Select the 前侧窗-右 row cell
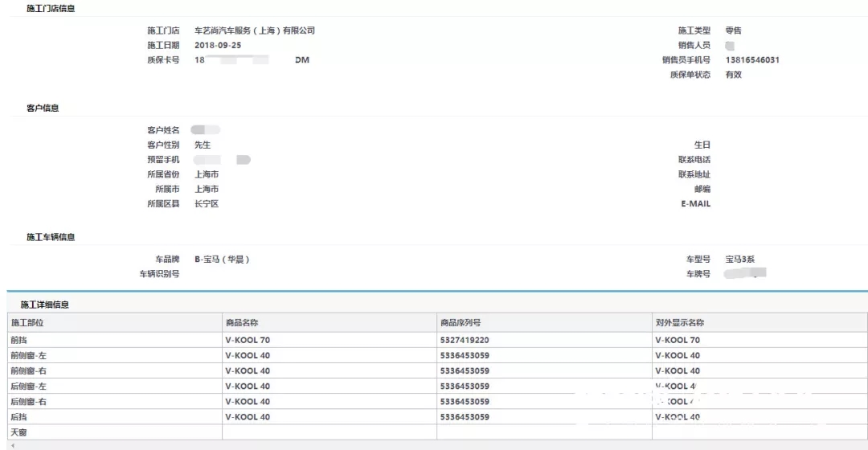The image size is (868, 450). tap(29, 371)
